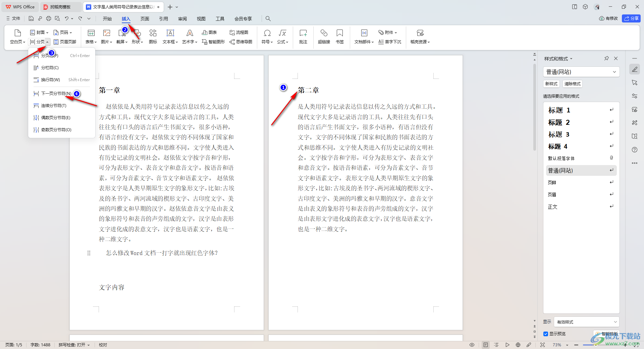Open the Icons library (图标)
Screen dimensions: 644x349
pyautogui.click(x=153, y=37)
